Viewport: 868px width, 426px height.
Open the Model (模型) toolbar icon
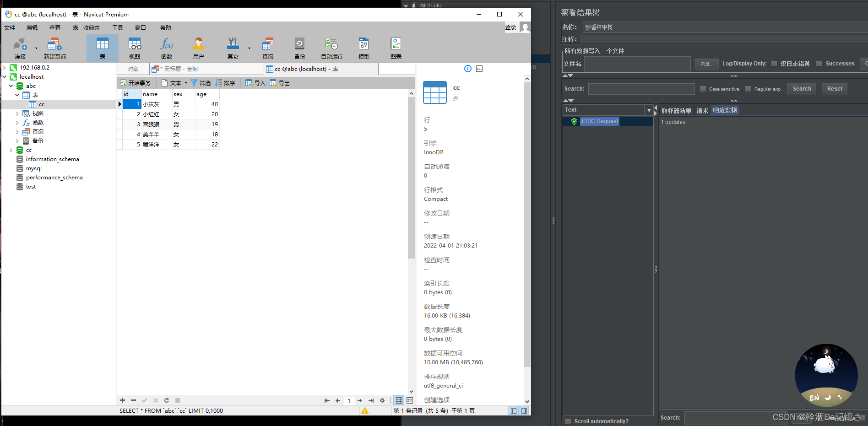[364, 49]
